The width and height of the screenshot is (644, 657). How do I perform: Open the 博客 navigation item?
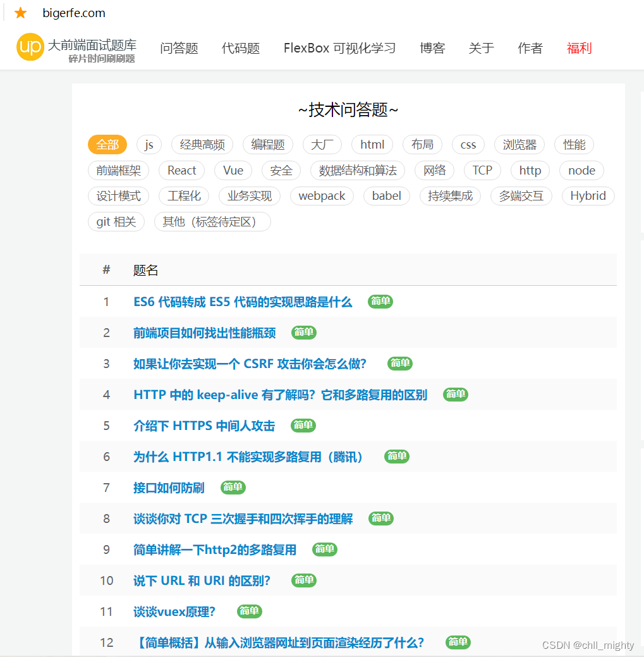(x=432, y=48)
